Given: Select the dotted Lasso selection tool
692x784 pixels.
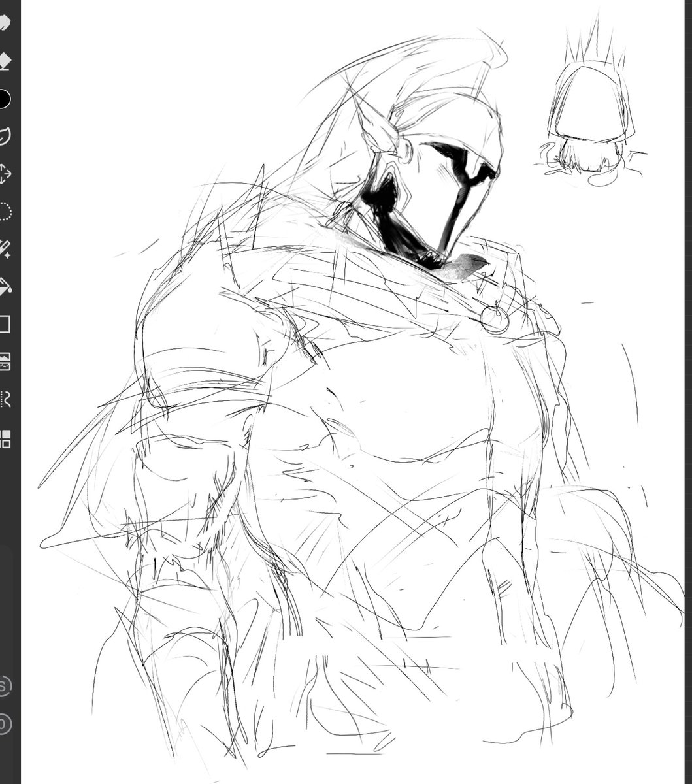Looking at the screenshot, I should click(x=5, y=212).
